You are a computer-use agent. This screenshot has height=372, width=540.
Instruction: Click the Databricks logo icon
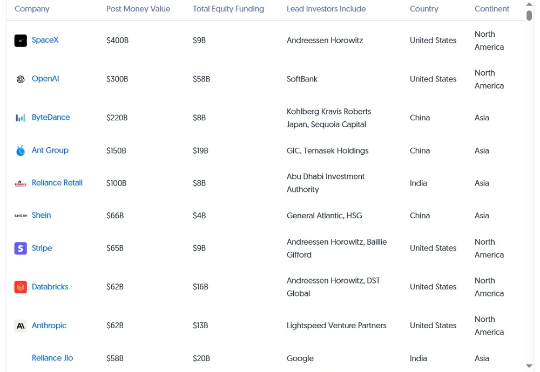(20, 287)
